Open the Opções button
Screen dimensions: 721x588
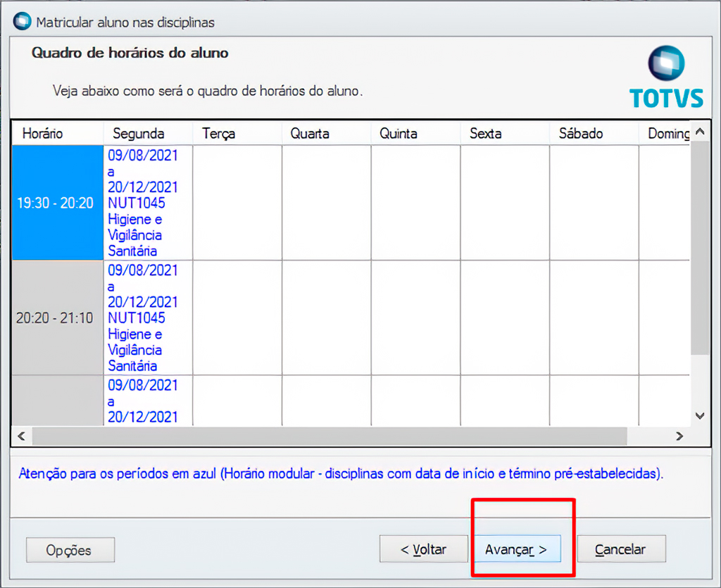[x=70, y=551]
